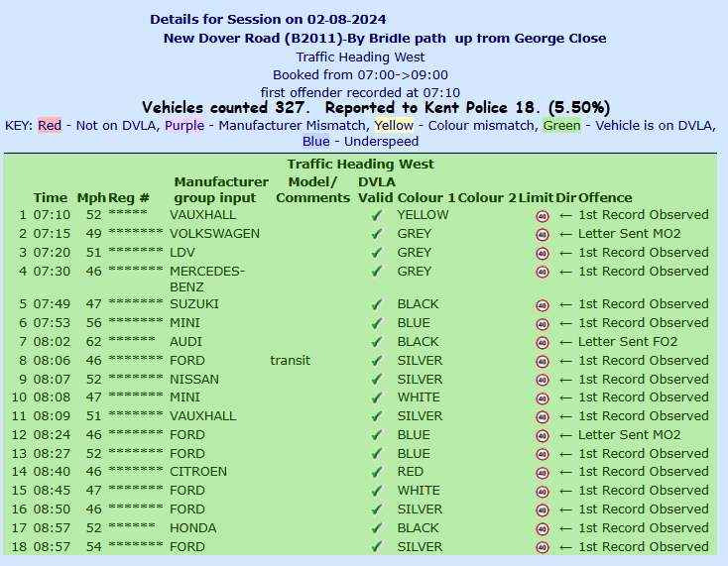Click the Offence column header
728x566 pixels.
pos(605,198)
